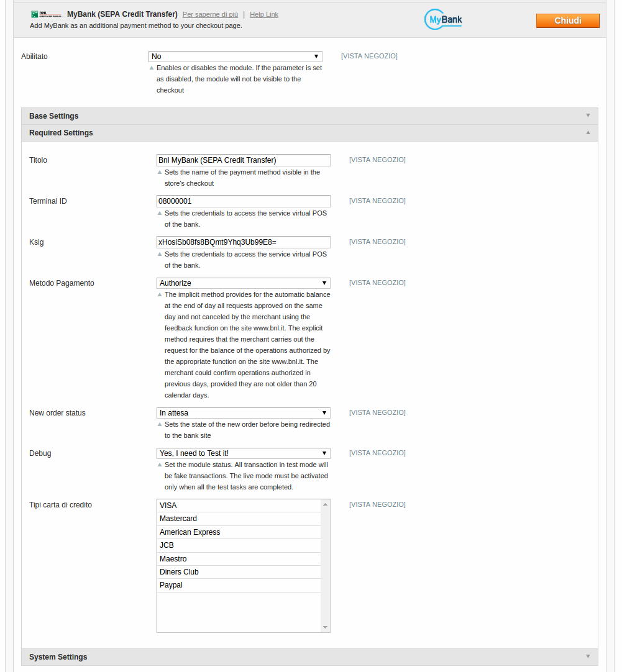Click the MyBank logo image
This screenshot has height=672, width=622.
pyautogui.click(x=443, y=19)
